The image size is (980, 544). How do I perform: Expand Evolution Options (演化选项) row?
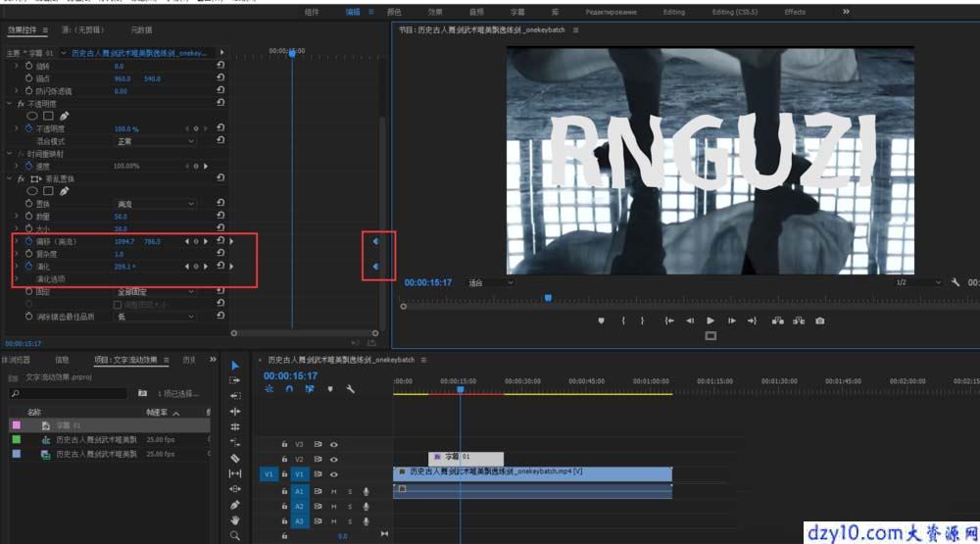pos(17,279)
